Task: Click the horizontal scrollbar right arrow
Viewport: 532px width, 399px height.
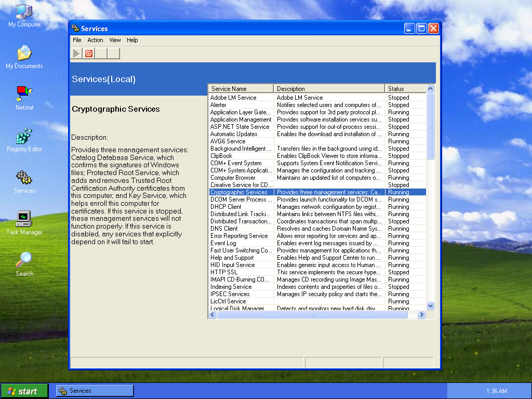Action: point(421,314)
